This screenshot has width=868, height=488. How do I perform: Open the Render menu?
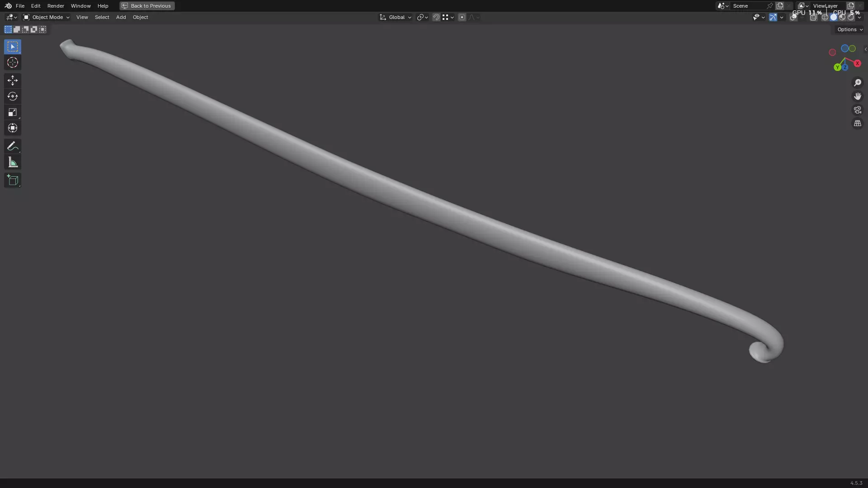click(x=56, y=6)
